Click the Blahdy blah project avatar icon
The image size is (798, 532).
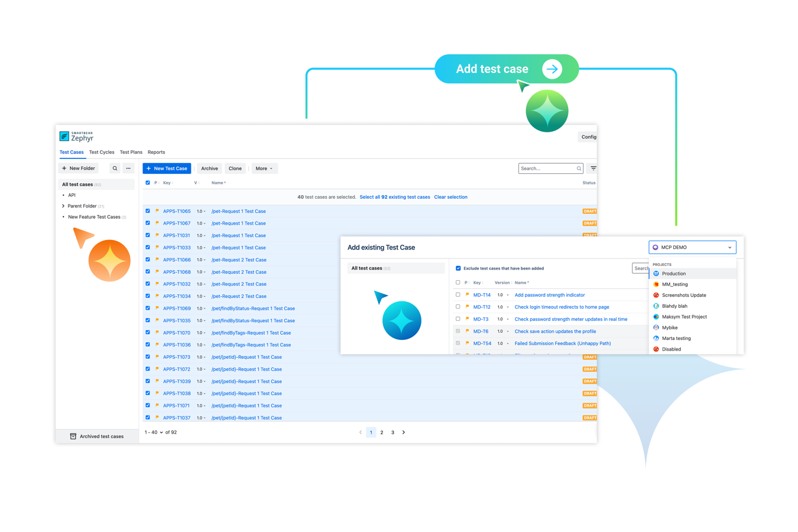pos(656,306)
